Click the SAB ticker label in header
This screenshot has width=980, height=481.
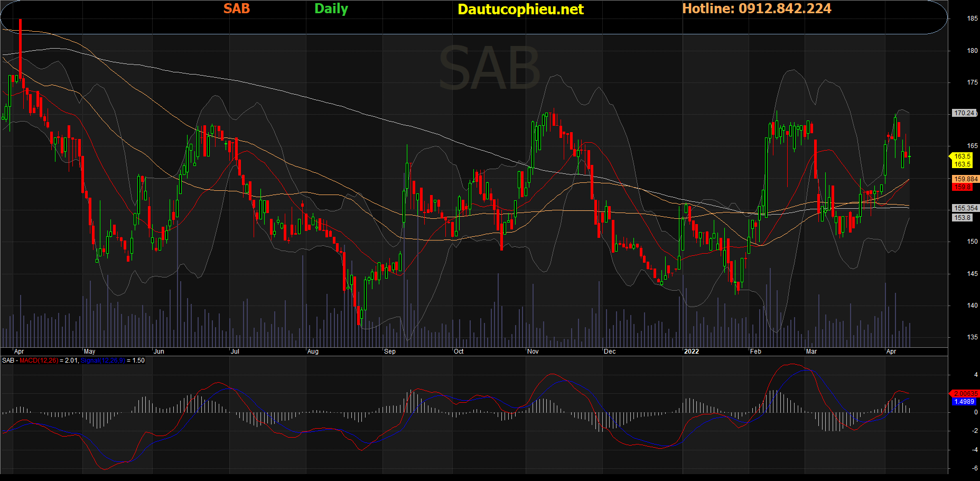click(x=236, y=8)
